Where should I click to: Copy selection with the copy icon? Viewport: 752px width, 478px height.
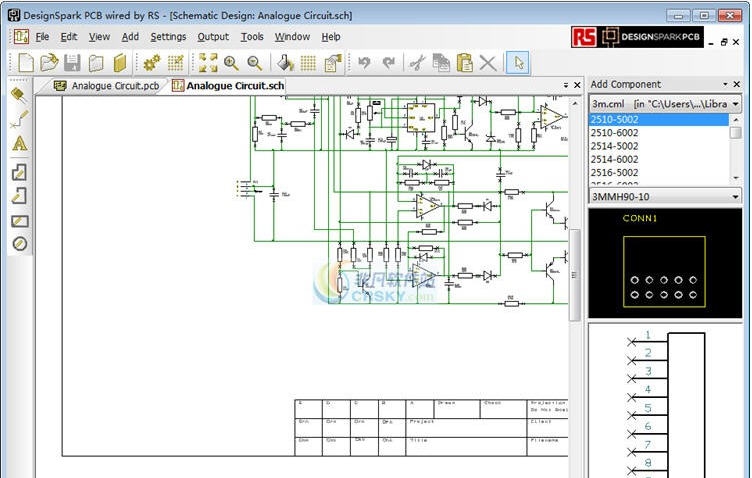441,63
